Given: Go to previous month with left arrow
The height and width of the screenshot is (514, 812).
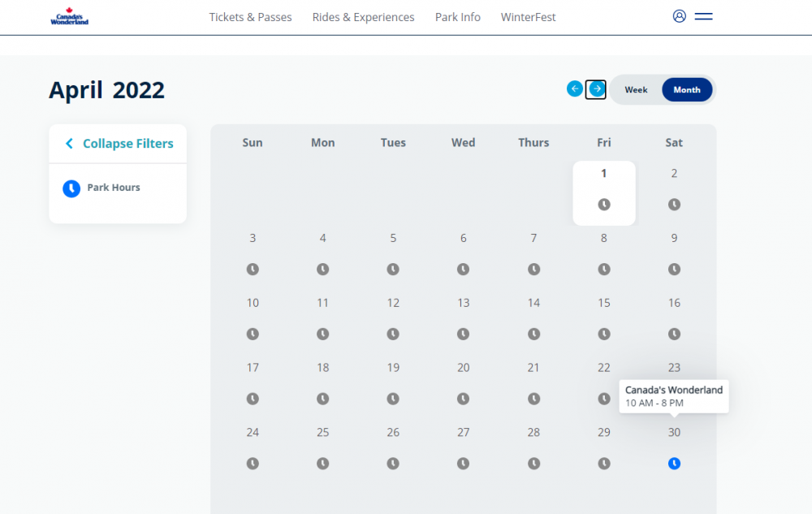Looking at the screenshot, I should pos(575,89).
